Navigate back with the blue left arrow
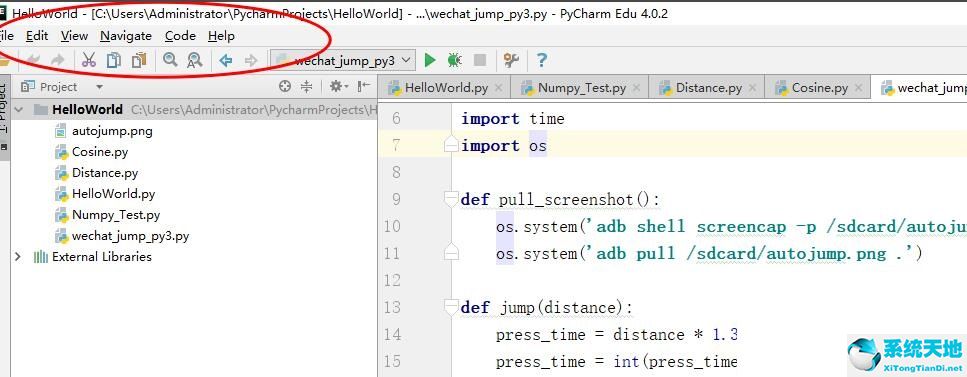The image size is (967, 377). click(226, 60)
